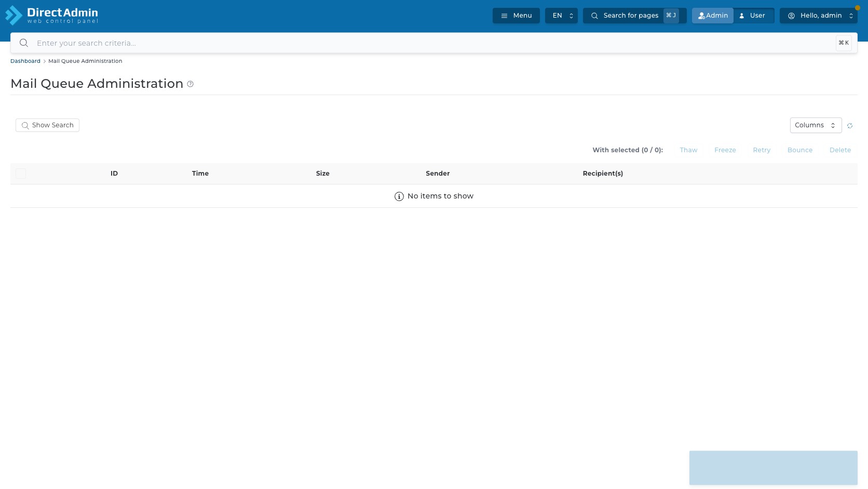Refresh the mail queue table
This screenshot has height=489, width=868.
coord(850,126)
